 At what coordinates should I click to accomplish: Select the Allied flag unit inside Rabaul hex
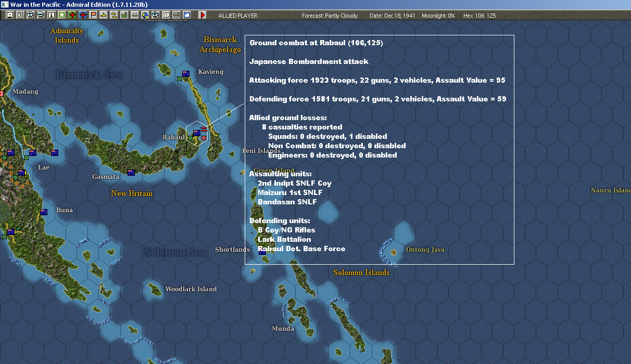coord(197,134)
